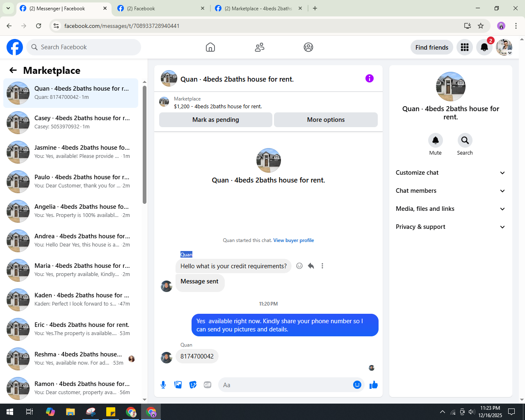Click the Chrome address bar URL

point(122,26)
